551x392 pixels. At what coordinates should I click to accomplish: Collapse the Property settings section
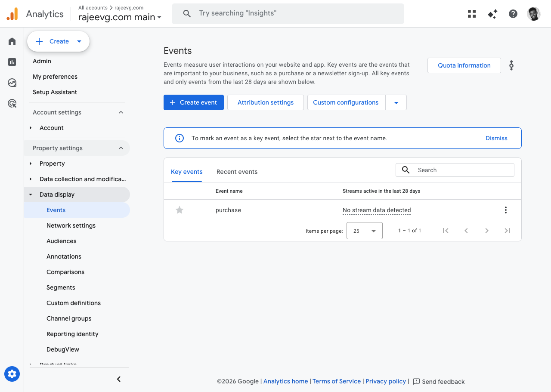click(121, 148)
